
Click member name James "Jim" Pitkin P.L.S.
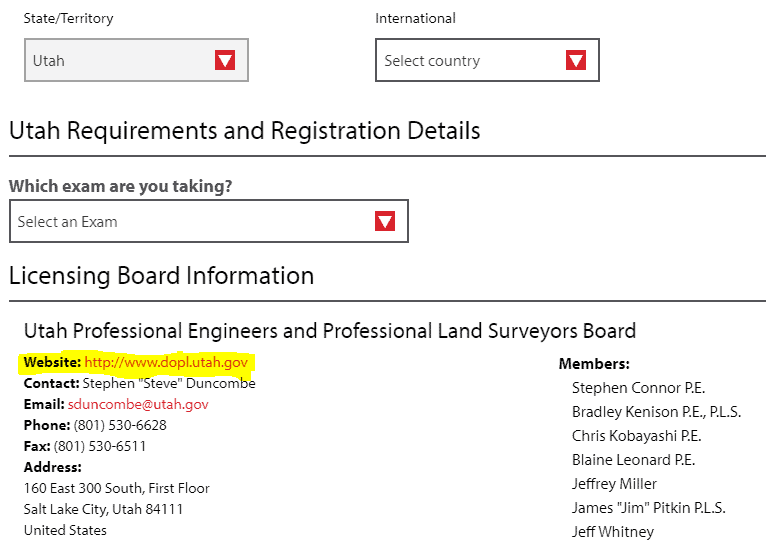coord(648,508)
